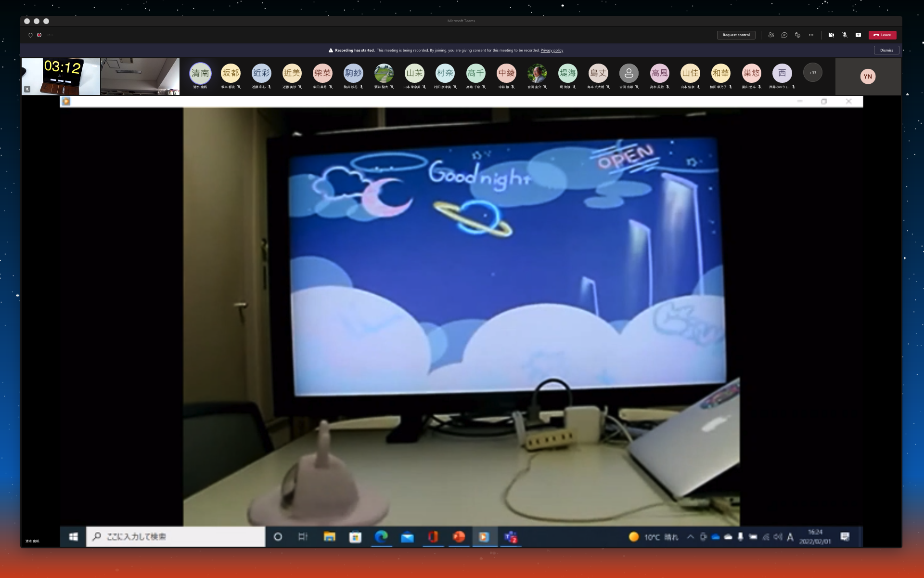924x578 pixels.
Task: Click the ceiling camera video thumbnail
Action: (x=140, y=76)
